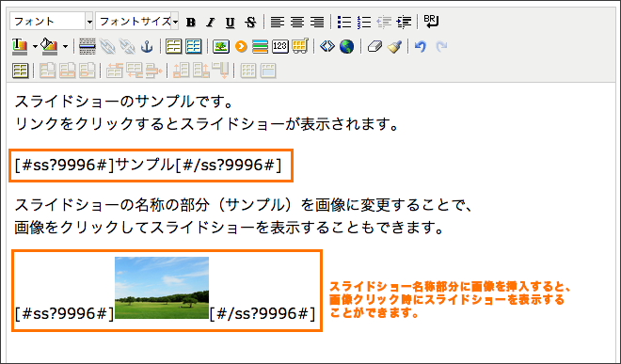
Task: Expand the text color picker arrow
Action: [35, 47]
